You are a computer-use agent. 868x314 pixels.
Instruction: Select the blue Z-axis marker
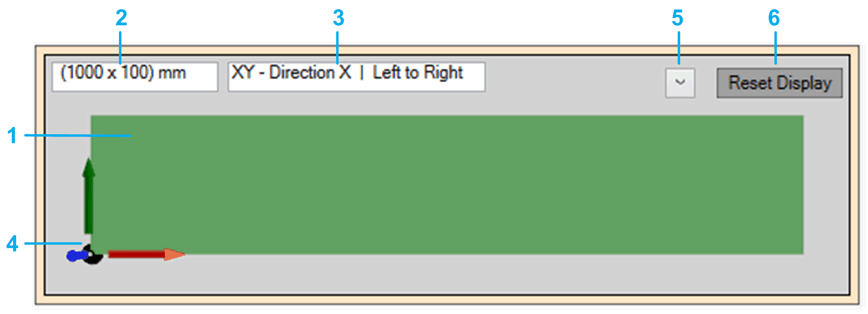point(76,255)
